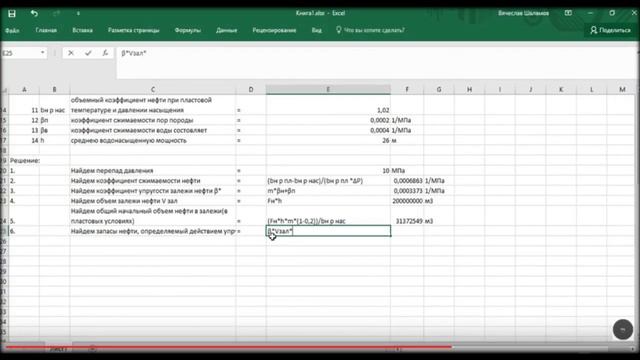Open the Разметка страницы tab
The width and height of the screenshot is (640, 360).
click(133, 30)
